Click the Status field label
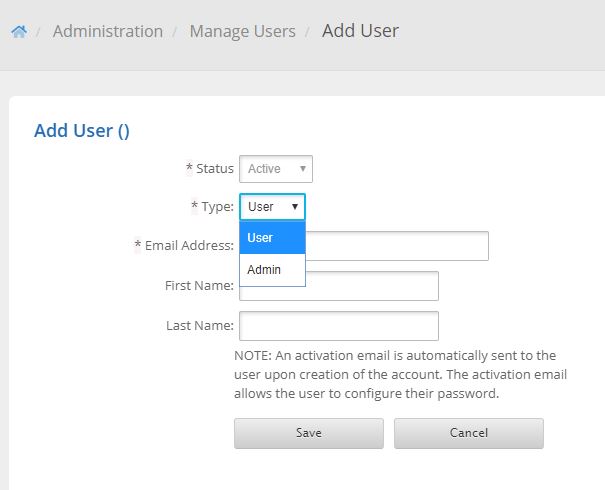Image resolution: width=605 pixels, height=490 pixels. pos(214,169)
